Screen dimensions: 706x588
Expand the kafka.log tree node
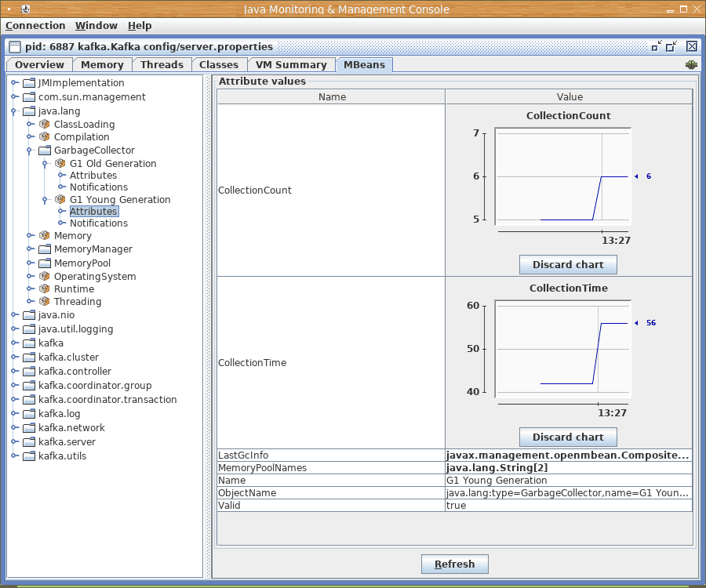[x=14, y=414]
